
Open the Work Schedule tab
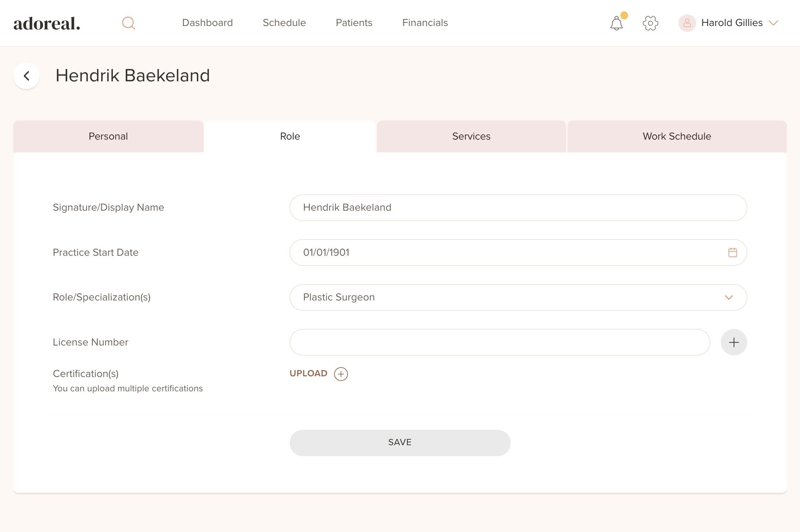(x=676, y=136)
